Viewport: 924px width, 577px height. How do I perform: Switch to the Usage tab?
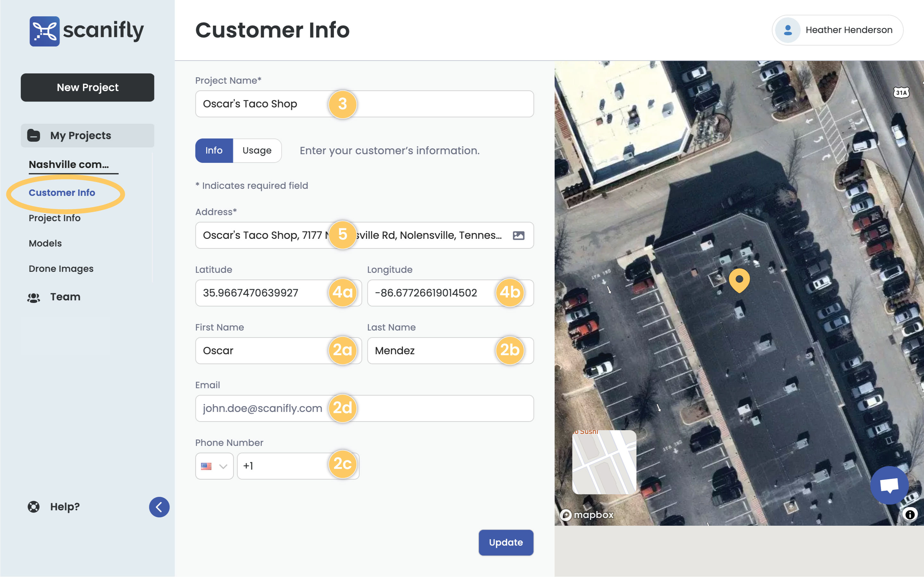pyautogui.click(x=257, y=151)
